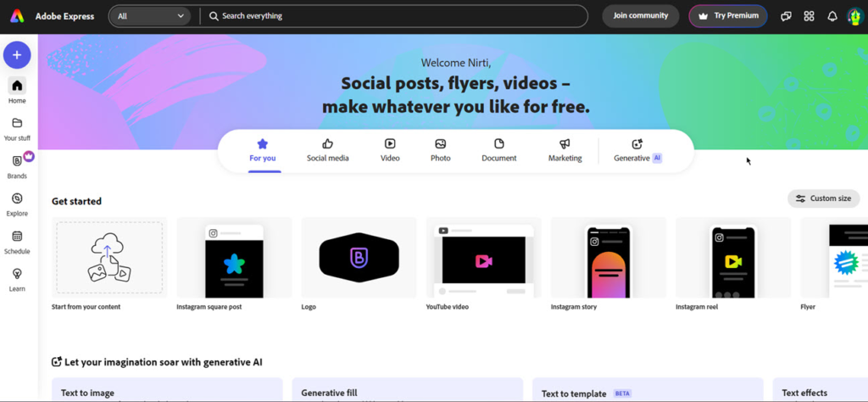The image size is (868, 402).
Task: Switch to the Marketing tab
Action: [565, 151]
